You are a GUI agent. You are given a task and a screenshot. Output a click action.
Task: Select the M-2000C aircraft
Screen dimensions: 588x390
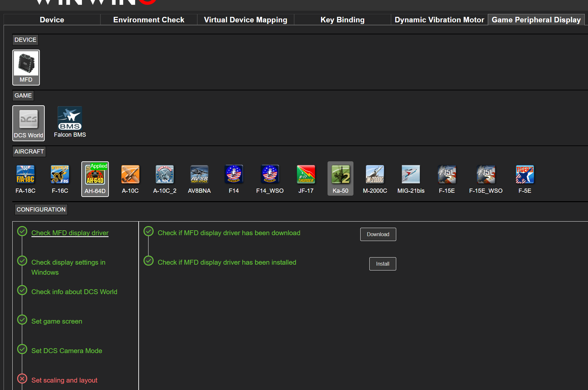point(375,179)
